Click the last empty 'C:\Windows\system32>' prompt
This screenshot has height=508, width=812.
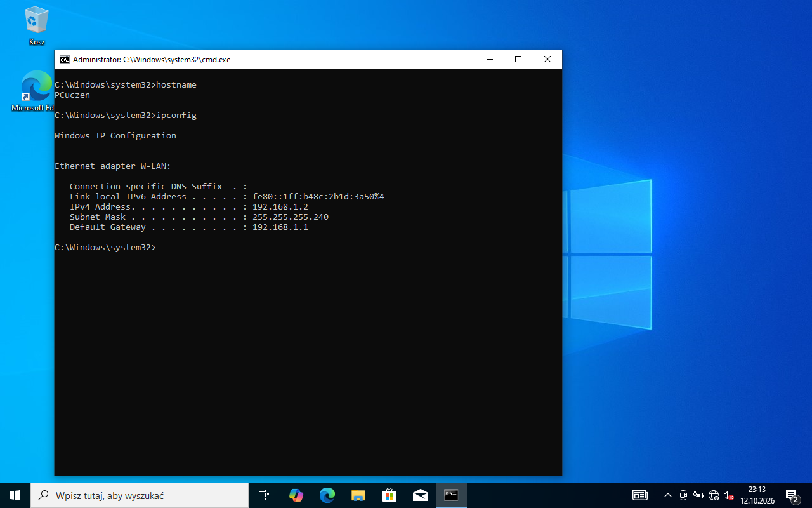point(105,248)
